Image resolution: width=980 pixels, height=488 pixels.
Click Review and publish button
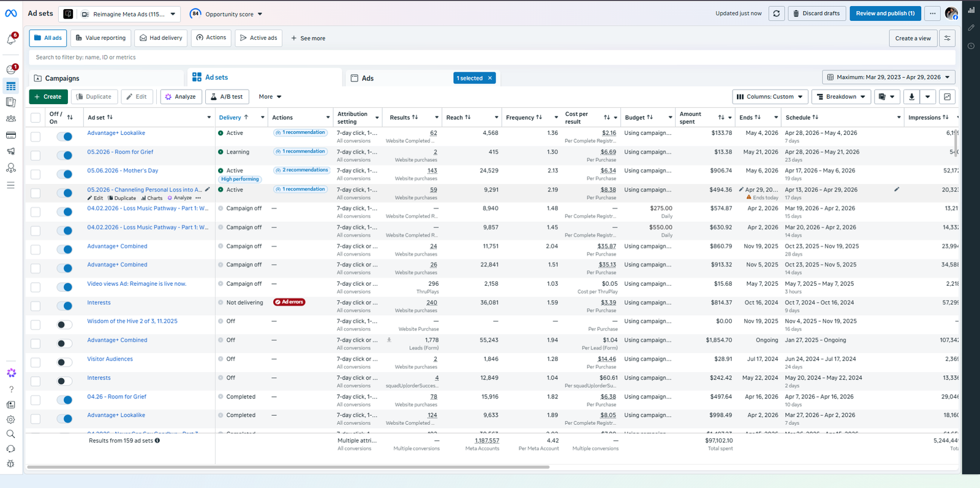pos(885,13)
